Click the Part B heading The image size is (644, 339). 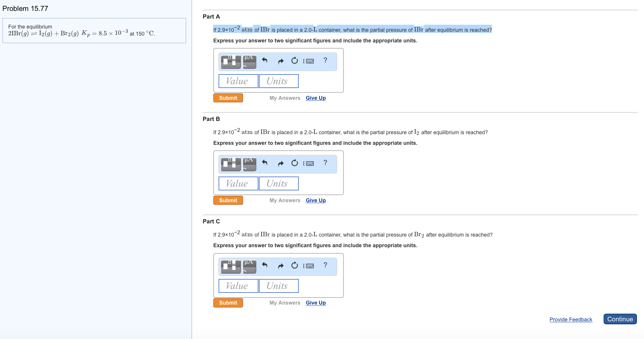(211, 119)
